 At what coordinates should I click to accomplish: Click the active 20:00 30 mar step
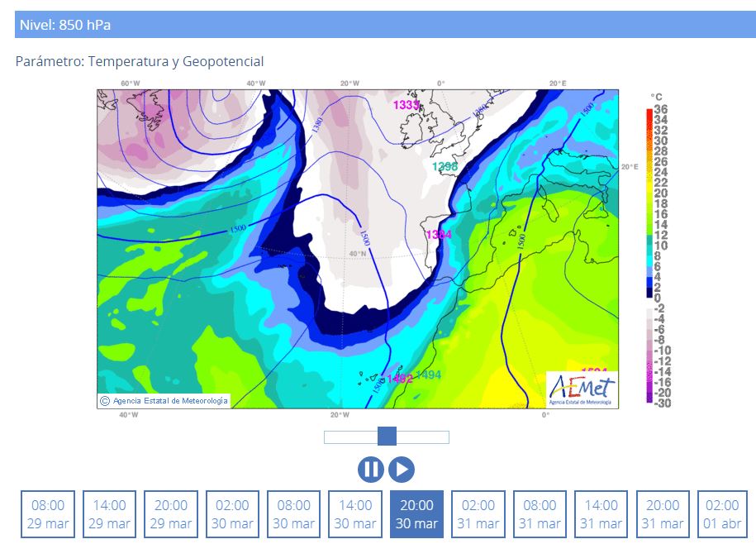(x=416, y=514)
